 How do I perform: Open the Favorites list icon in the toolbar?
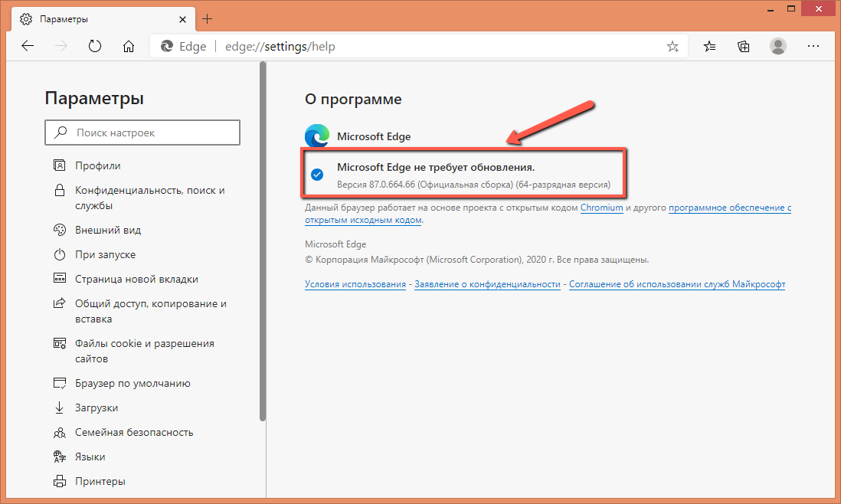(709, 47)
